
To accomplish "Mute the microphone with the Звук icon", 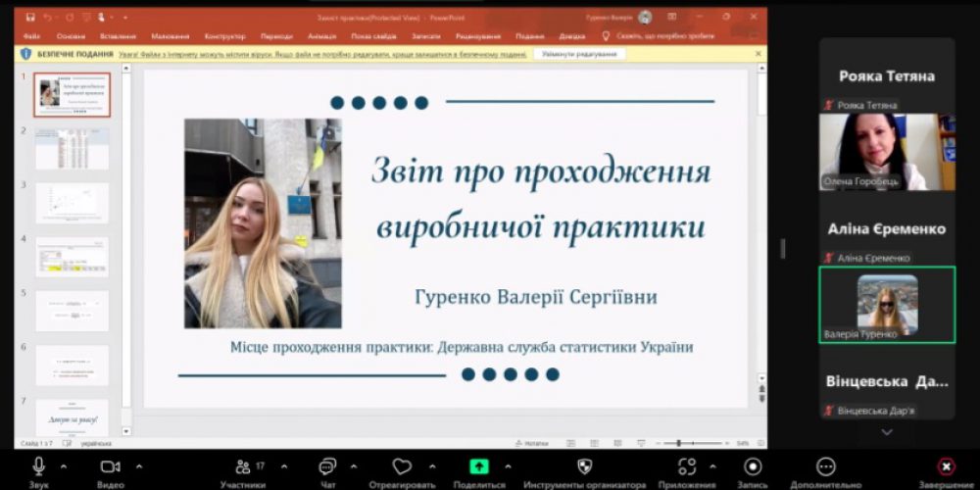I will click(39, 466).
